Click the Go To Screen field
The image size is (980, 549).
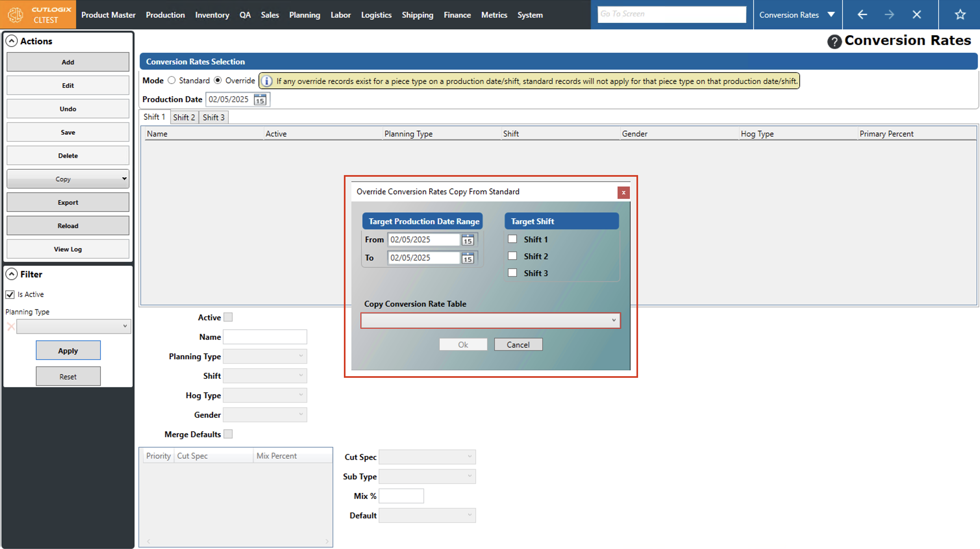[671, 14]
